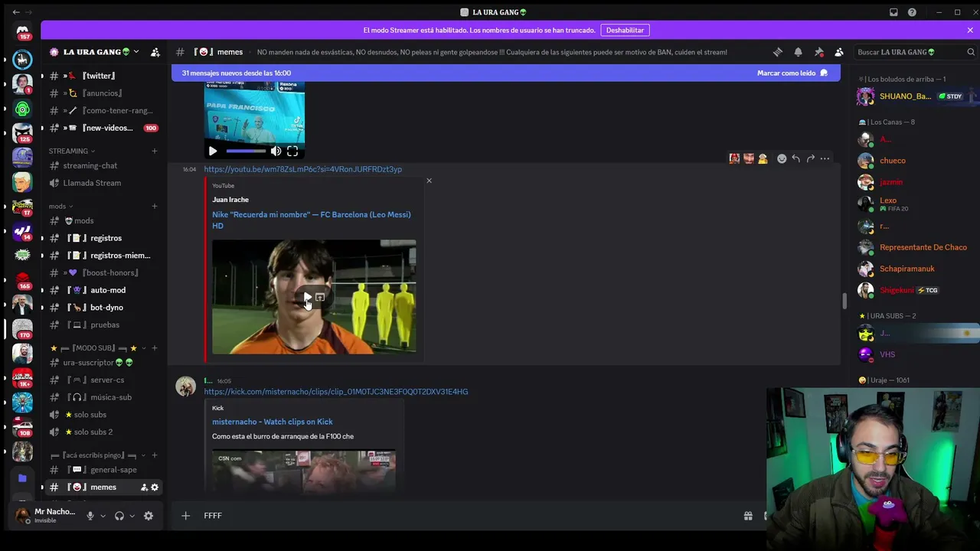The image size is (980, 551).
Task: Toggle fullscreen on Papa Francisco video
Action: click(292, 151)
